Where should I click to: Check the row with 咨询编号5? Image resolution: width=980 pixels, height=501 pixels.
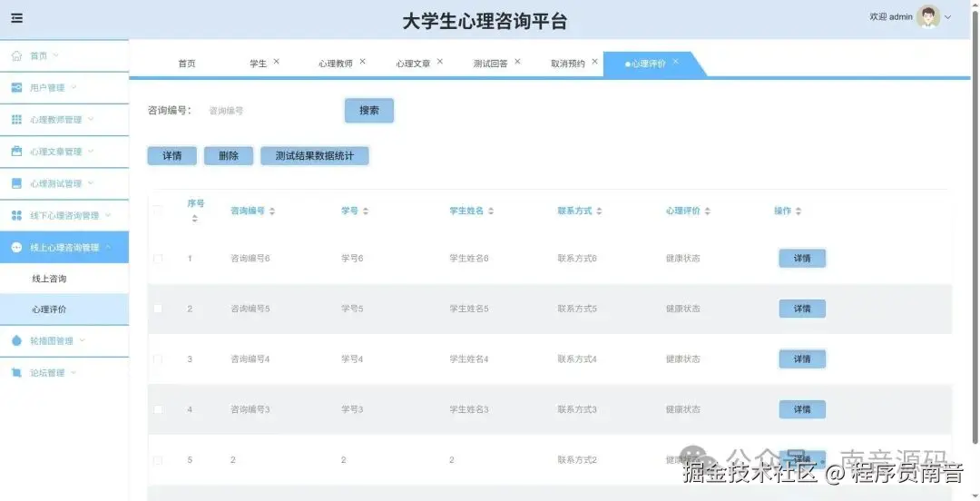[x=158, y=309]
